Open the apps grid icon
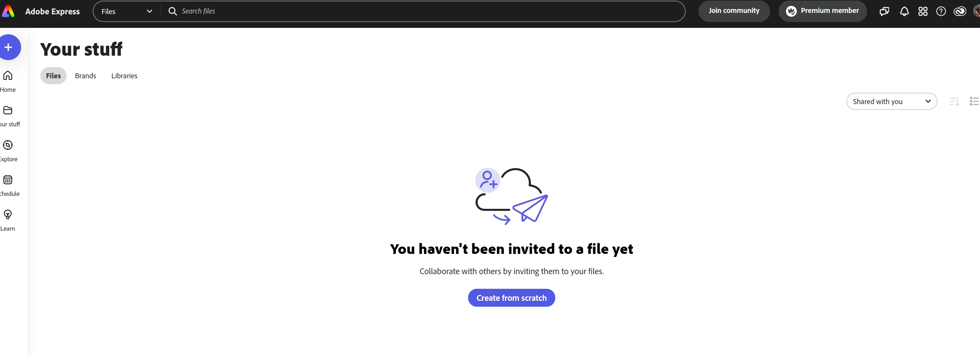The width and height of the screenshot is (980, 358). [x=923, y=11]
